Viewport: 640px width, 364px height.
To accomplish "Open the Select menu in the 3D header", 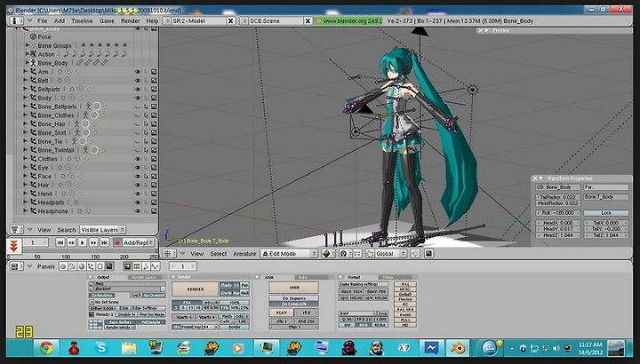I will 219,254.
